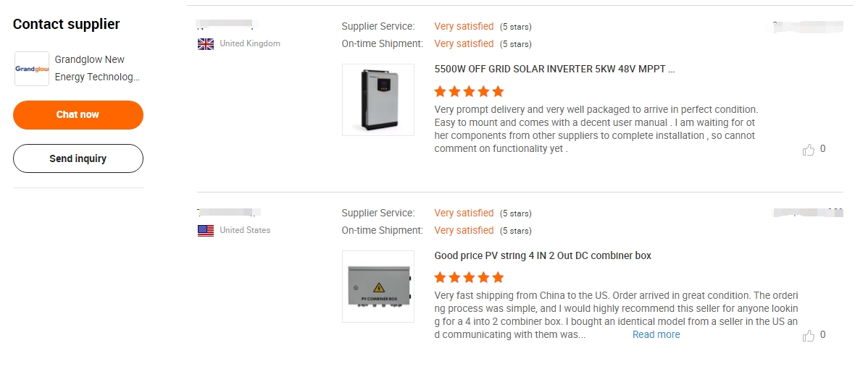Image resolution: width=868 pixels, height=377 pixels.
Task: Open 5500W Off Grid Solar Inverter product title
Action: pyautogui.click(x=554, y=69)
